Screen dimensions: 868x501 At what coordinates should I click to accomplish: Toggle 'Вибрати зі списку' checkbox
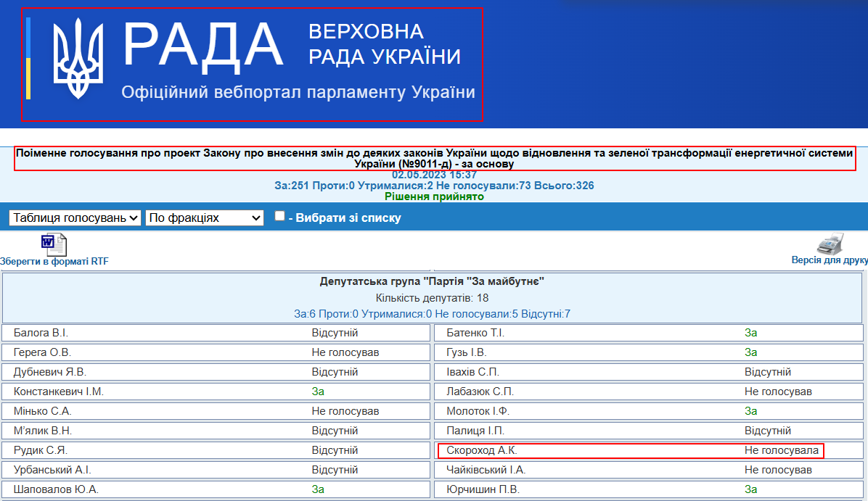(x=280, y=216)
